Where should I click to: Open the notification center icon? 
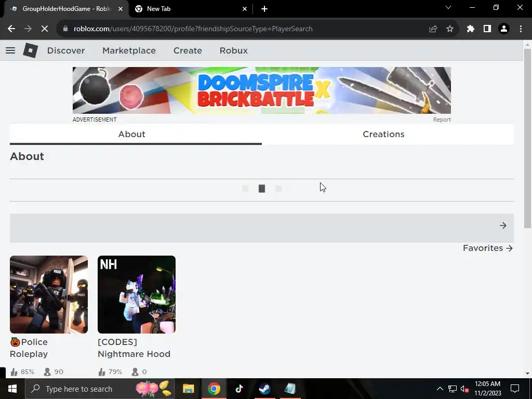pyautogui.click(x=515, y=389)
